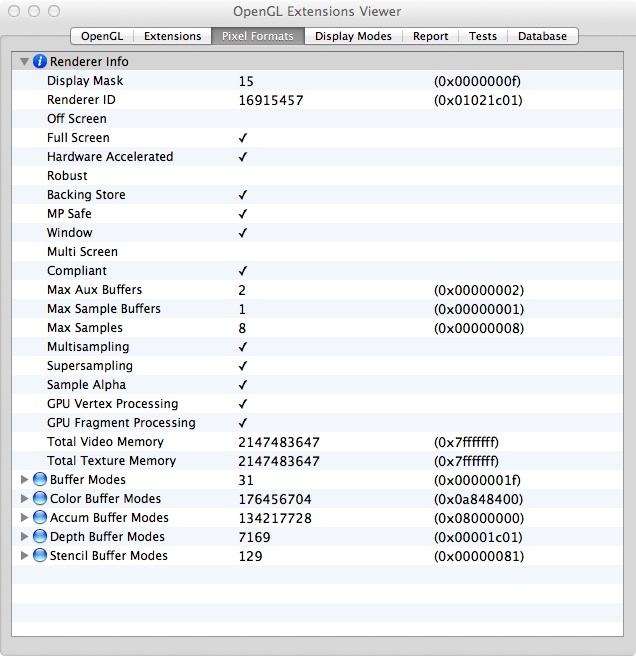Expand the Buffer Modes disclosure triangle
The height and width of the screenshot is (656, 636).
[x=24, y=479]
